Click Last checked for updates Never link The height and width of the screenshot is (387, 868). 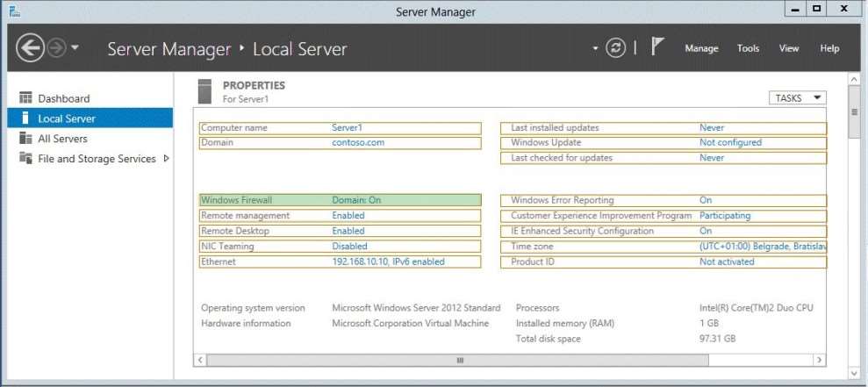tap(712, 158)
